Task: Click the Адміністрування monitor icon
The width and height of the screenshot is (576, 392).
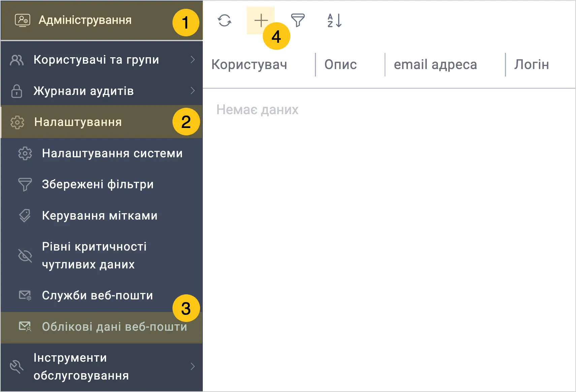Action: click(x=23, y=20)
